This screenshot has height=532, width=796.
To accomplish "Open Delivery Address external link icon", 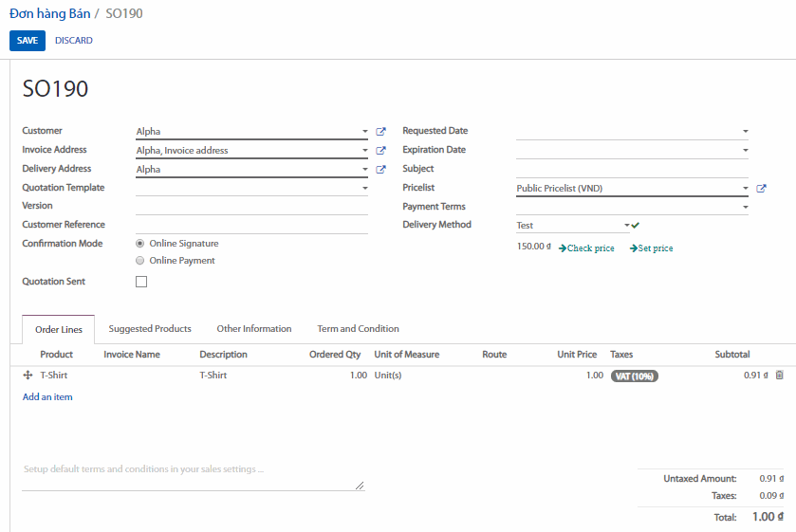I will pyautogui.click(x=380, y=170).
